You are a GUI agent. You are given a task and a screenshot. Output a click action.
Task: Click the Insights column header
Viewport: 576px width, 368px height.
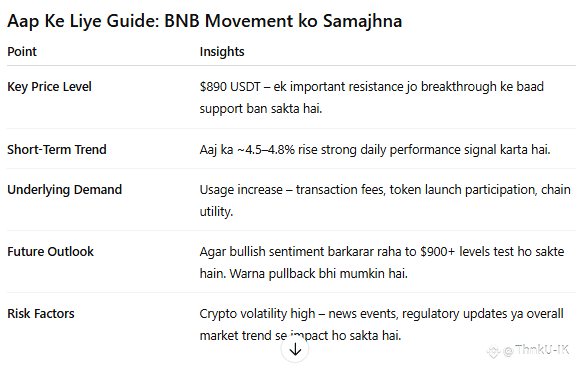pyautogui.click(x=222, y=51)
